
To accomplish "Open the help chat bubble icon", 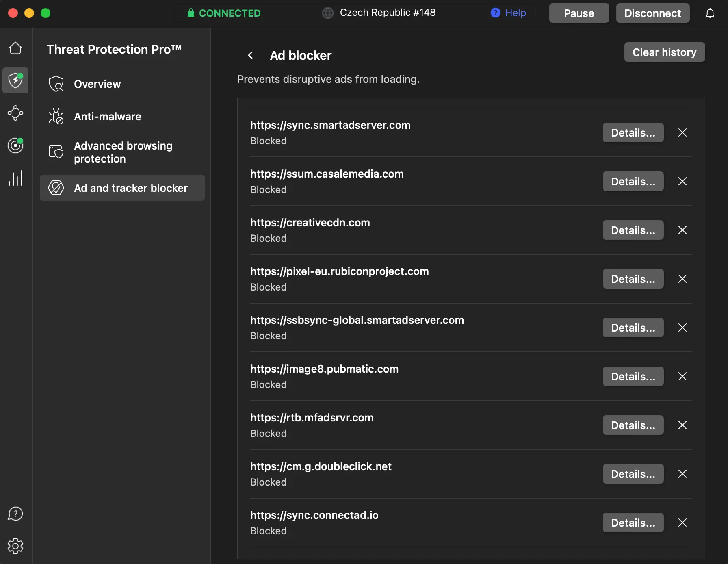I will [x=15, y=514].
